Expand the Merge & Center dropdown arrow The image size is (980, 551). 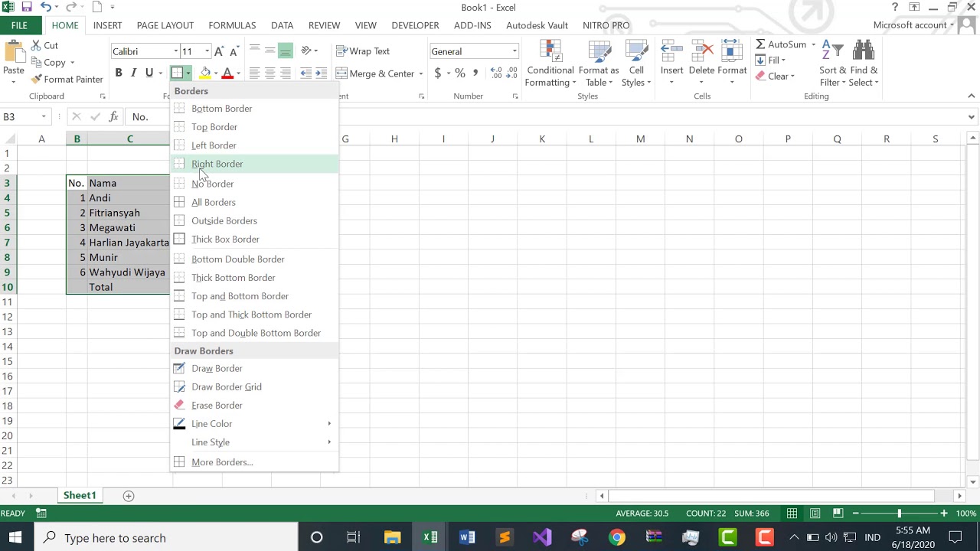pyautogui.click(x=421, y=73)
